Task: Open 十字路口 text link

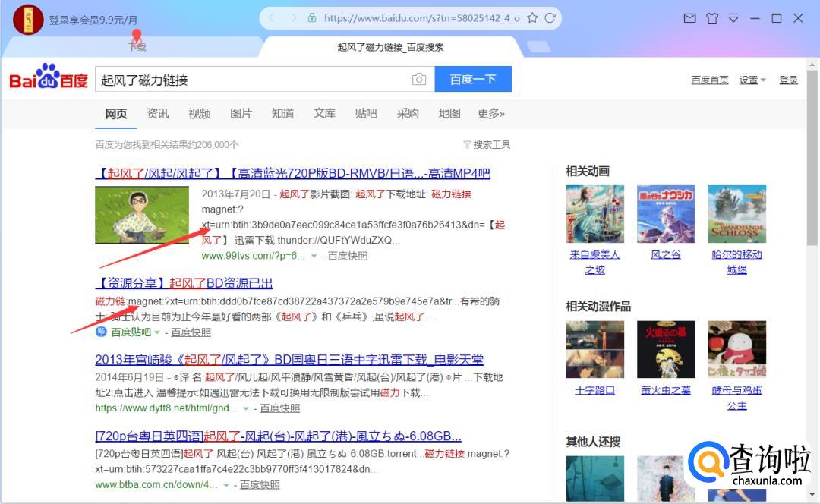Action: click(595, 390)
